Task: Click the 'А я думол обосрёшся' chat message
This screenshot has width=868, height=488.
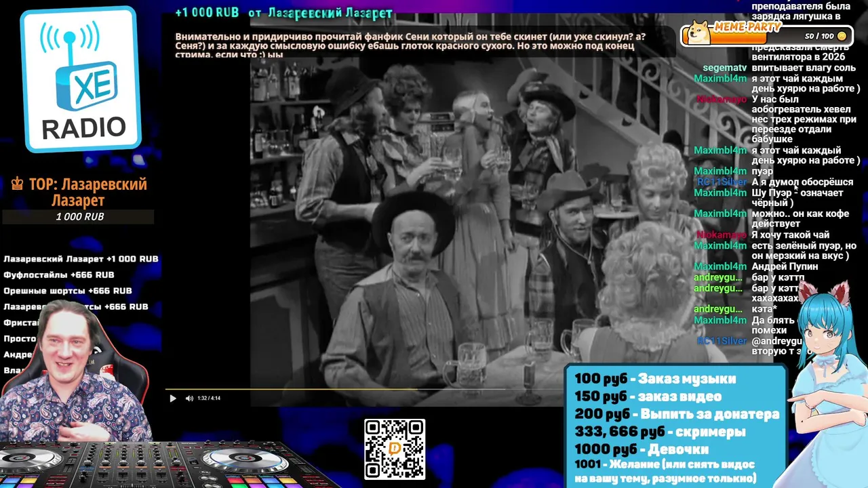Action: coord(804,182)
